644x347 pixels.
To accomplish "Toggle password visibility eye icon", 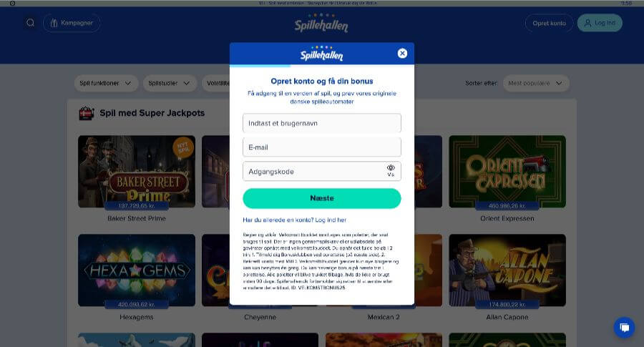I will 391,171.
